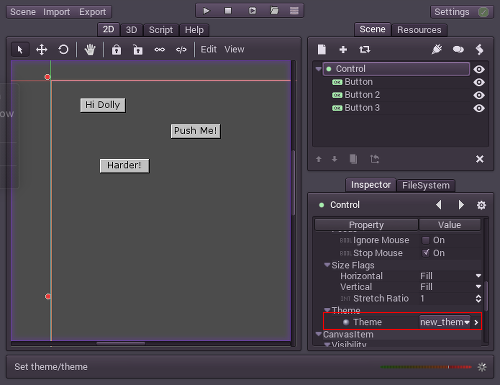Image resolution: width=500 pixels, height=385 pixels.
Task: Delete selected node X icon
Action: point(480,159)
